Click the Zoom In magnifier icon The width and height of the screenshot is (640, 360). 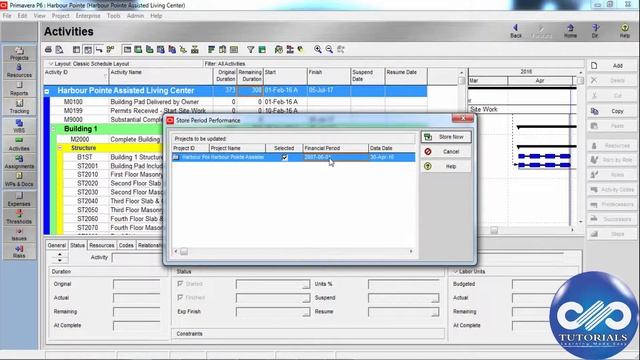click(318, 49)
